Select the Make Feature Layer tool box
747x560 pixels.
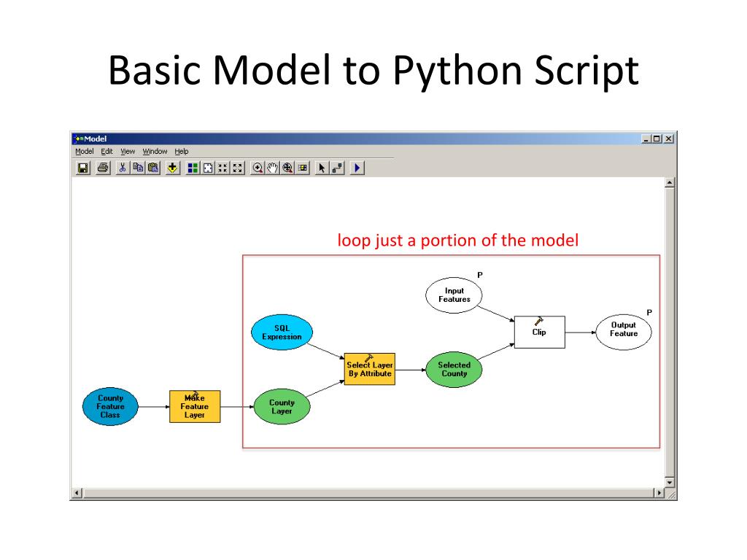(x=195, y=407)
